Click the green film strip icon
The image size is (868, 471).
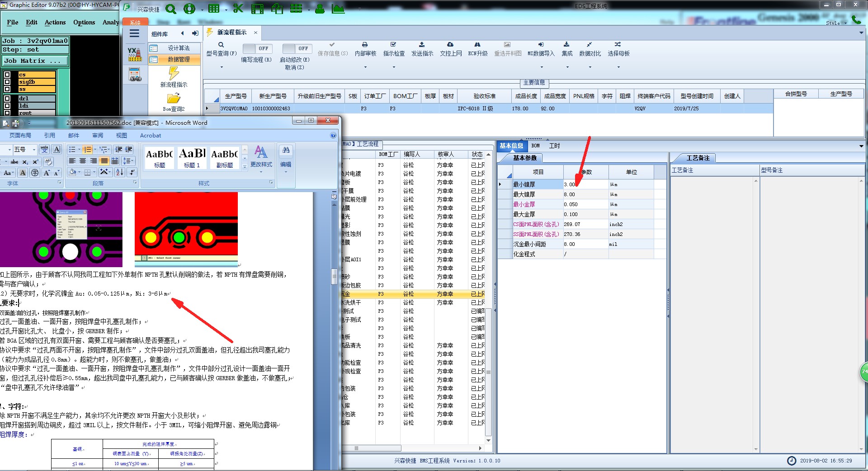point(257,9)
